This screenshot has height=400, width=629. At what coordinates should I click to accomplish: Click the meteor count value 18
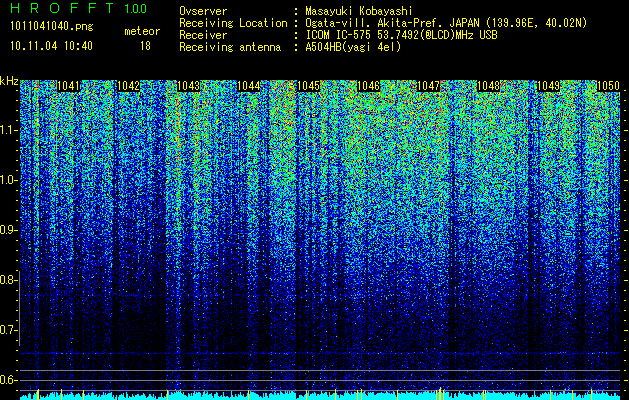pyautogui.click(x=145, y=46)
